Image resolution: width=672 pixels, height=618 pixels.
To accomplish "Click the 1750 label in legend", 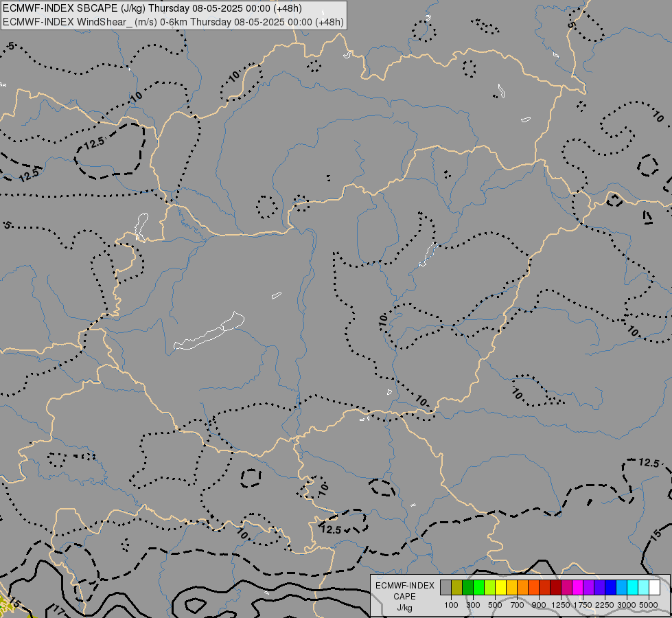I will [583, 605].
